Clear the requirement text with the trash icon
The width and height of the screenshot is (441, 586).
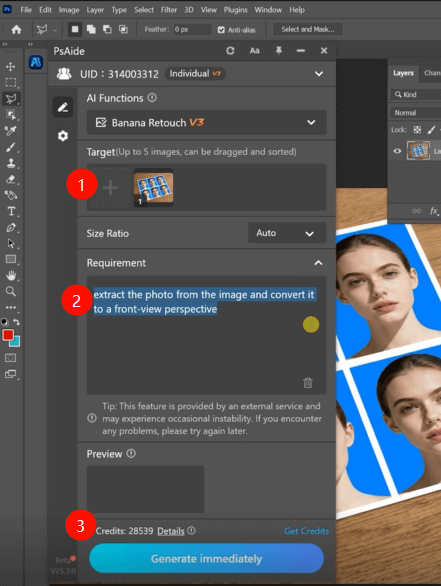coord(308,383)
